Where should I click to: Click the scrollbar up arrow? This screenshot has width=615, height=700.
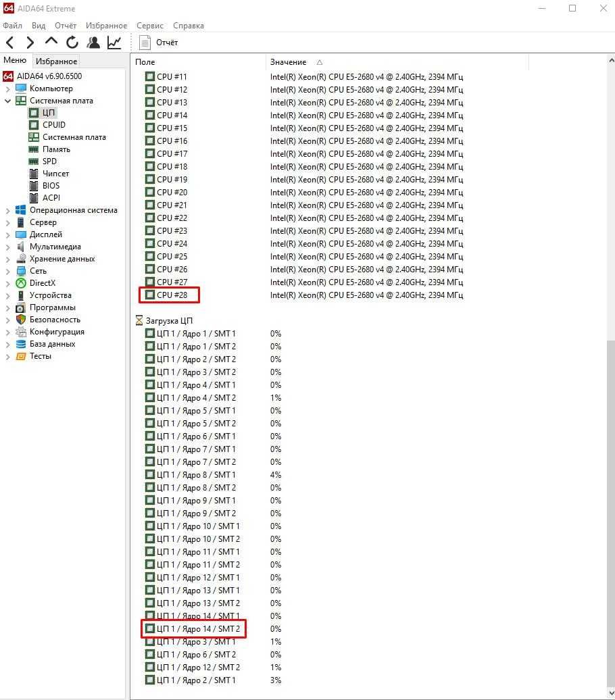tap(610, 60)
